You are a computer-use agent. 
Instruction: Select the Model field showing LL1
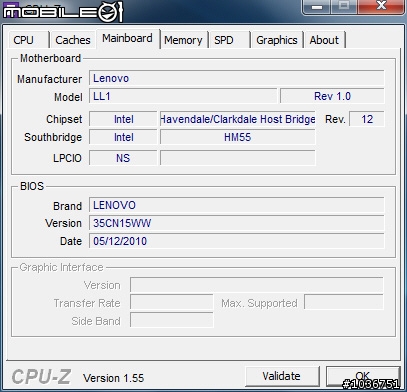pos(183,96)
